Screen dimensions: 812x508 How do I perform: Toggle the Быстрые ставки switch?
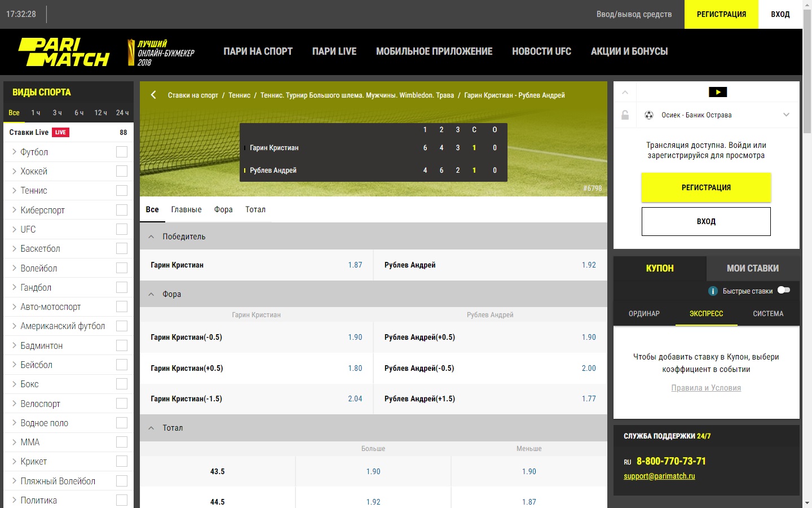point(784,290)
